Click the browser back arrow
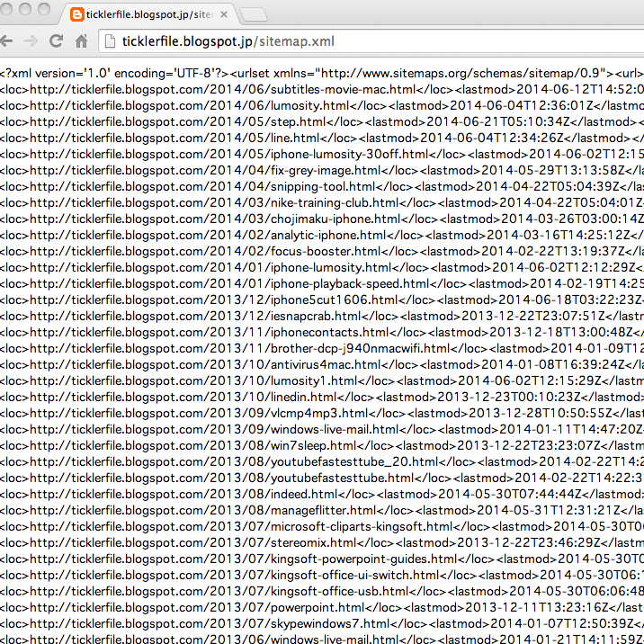Viewport: 644px width, 644px height. pos(5,41)
